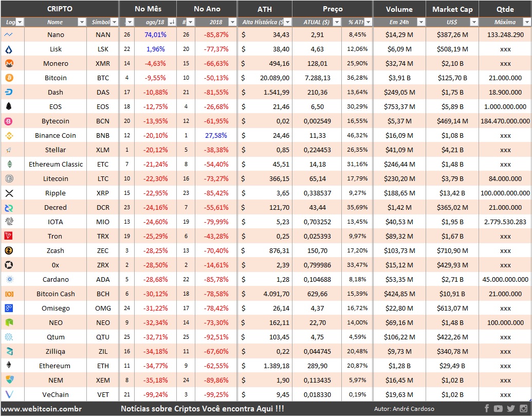Screen dimensions: 532x416
Task: Select Bitcoin's 20.089,00 ATH cell
Action: (x=265, y=78)
